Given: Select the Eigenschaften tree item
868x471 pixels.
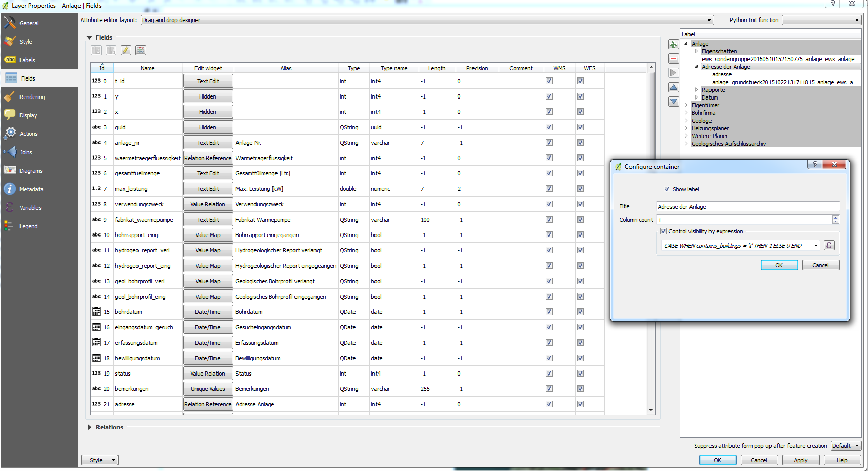Looking at the screenshot, I should click(719, 51).
